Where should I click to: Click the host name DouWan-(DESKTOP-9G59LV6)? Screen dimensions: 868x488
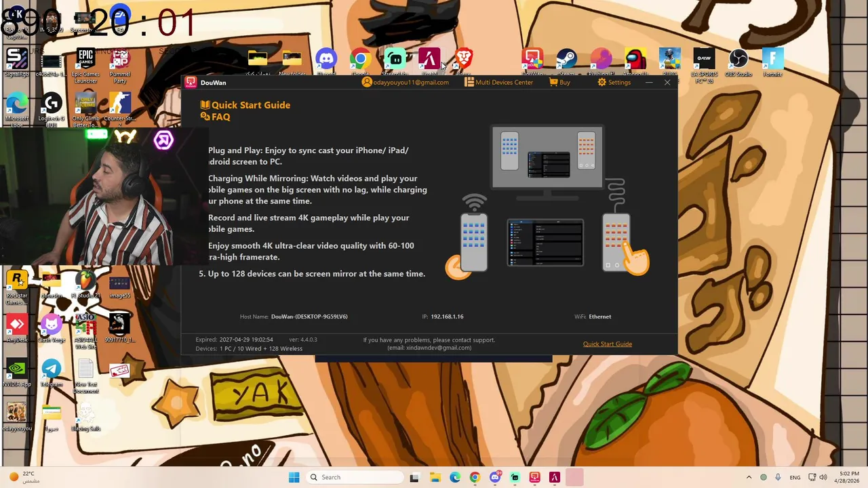pos(309,317)
